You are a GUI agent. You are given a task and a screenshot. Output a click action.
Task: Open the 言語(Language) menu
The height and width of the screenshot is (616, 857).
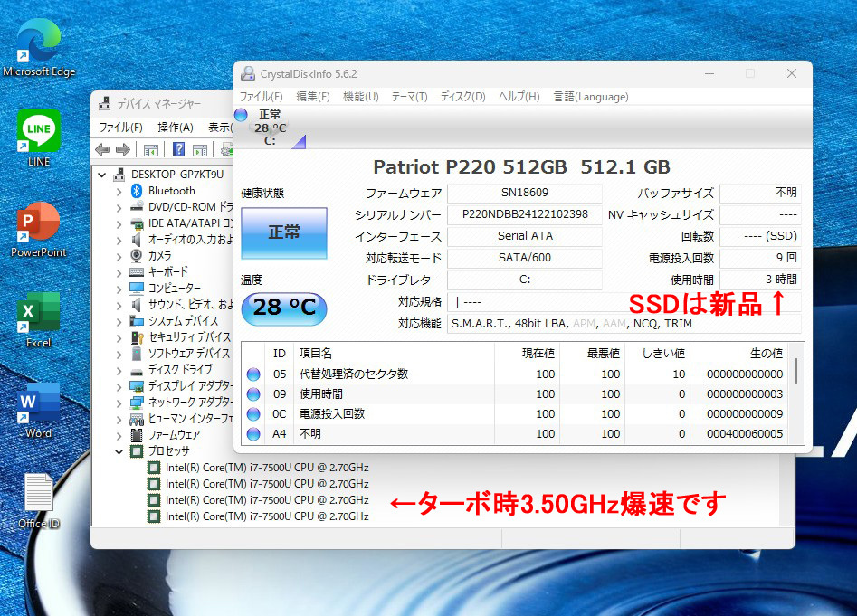[x=591, y=97]
